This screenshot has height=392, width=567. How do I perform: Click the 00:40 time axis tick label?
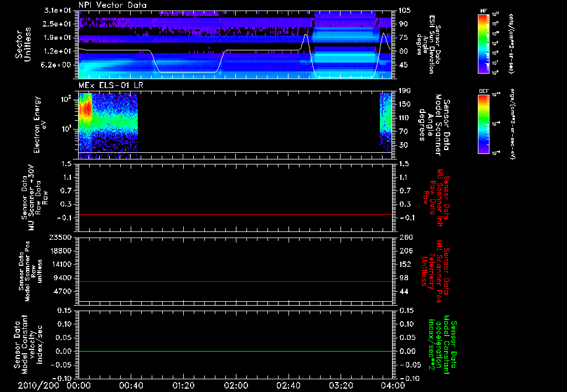131,385
